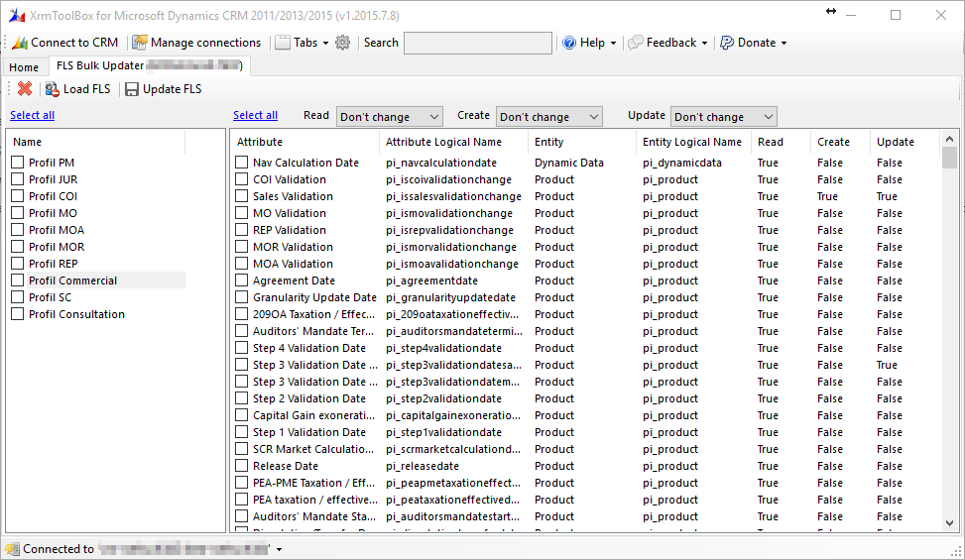Click Connect to CRM button label
The width and height of the screenshot is (965, 560).
[x=74, y=43]
